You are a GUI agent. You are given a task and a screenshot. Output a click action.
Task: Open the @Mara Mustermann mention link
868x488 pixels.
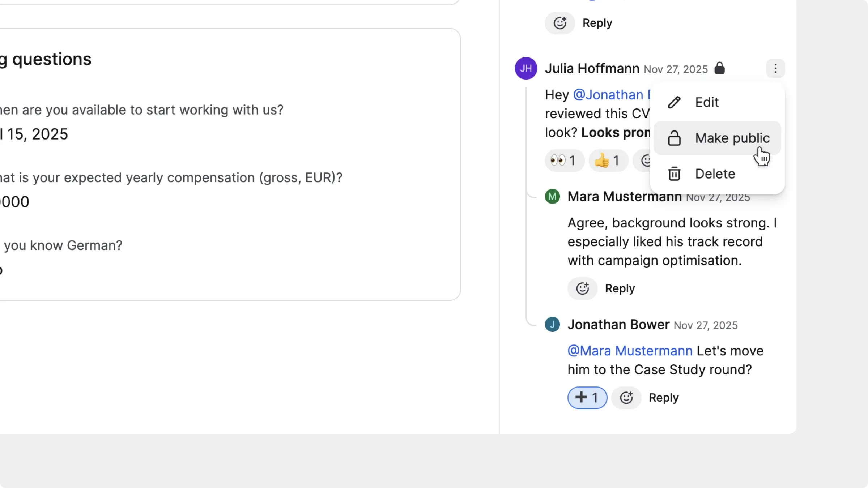630,351
